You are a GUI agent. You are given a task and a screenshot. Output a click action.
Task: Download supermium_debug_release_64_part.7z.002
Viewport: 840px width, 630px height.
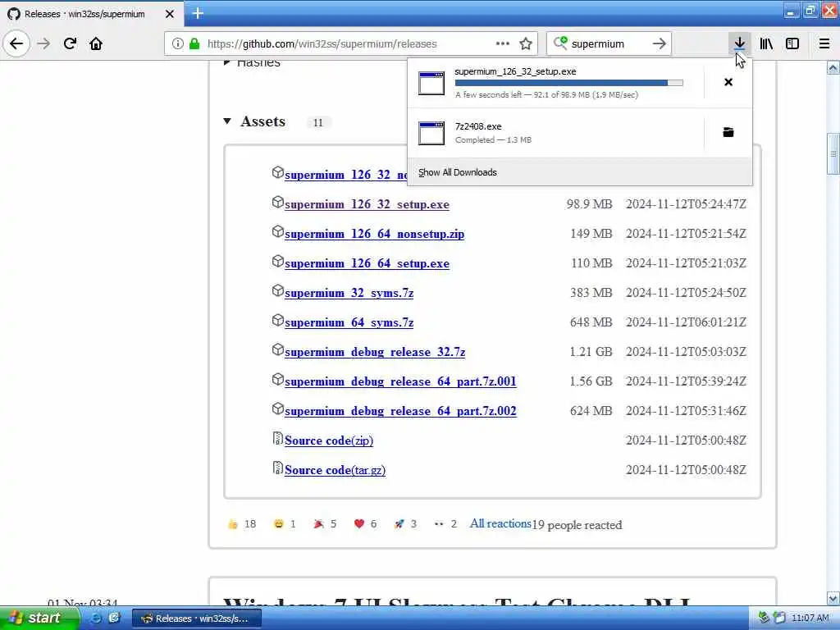(x=400, y=411)
